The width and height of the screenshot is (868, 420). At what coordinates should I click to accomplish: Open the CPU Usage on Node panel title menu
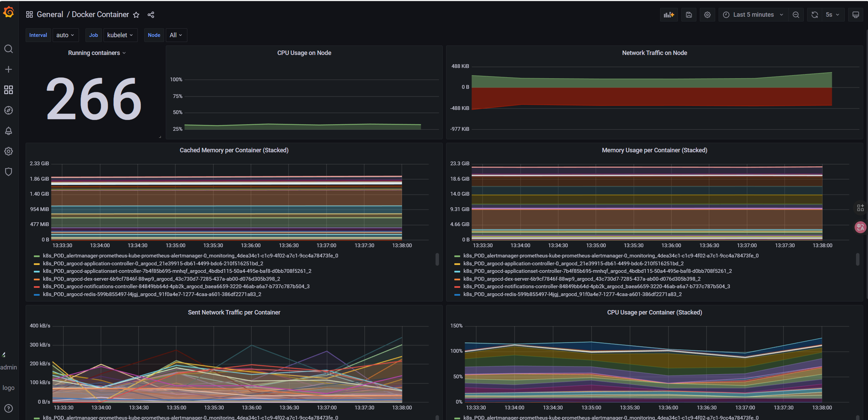tap(304, 53)
